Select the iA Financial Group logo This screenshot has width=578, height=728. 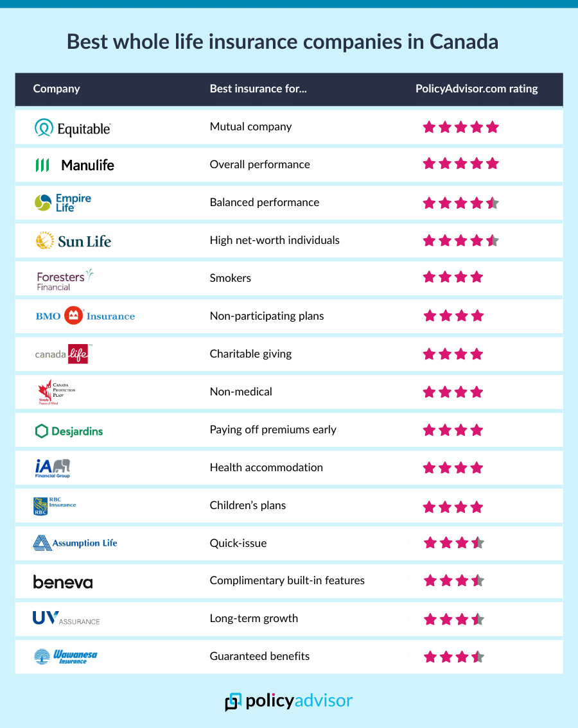click(53, 468)
